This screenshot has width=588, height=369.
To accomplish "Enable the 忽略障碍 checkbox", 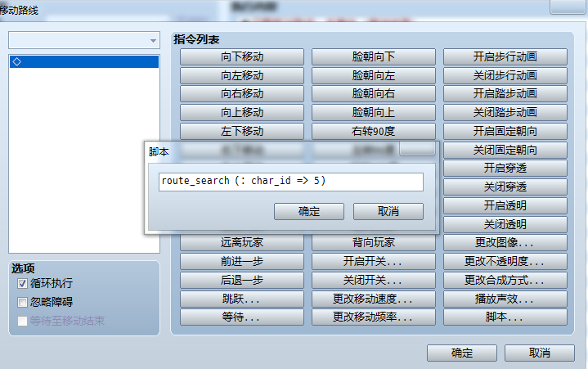I will [x=22, y=302].
